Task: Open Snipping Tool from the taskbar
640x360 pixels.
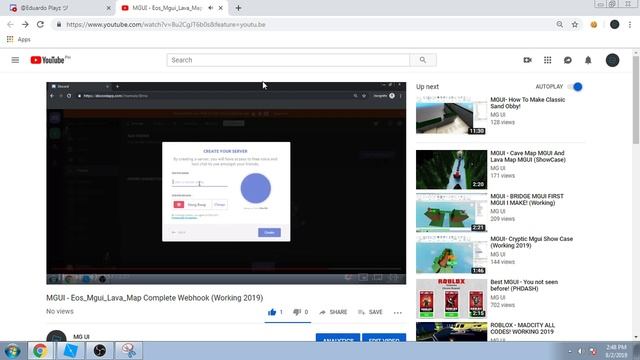Action: coord(129,351)
